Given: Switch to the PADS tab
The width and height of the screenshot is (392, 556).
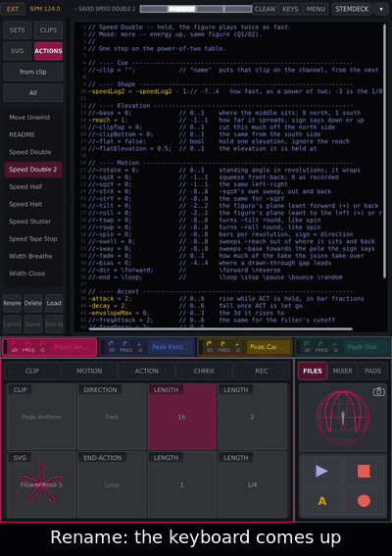Looking at the screenshot, I should point(372,371).
